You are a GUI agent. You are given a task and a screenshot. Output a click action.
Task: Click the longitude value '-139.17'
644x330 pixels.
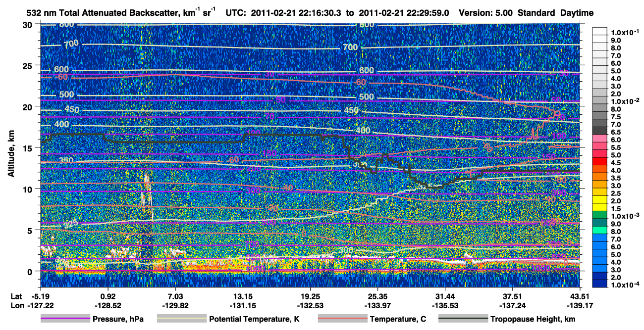pyautogui.click(x=580, y=305)
